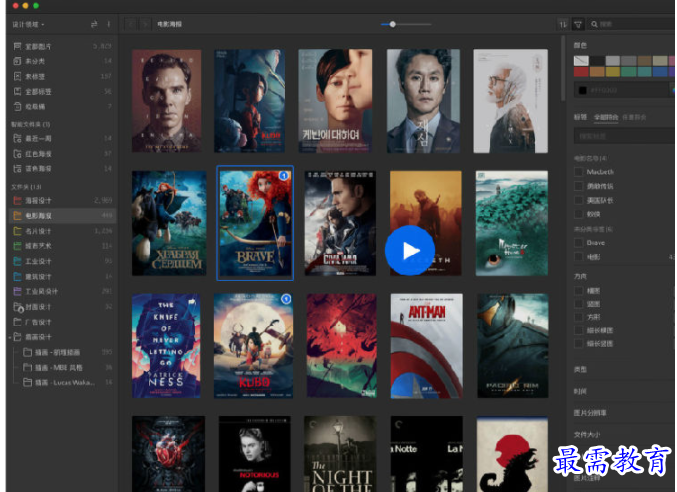This screenshot has height=492, width=677.
Task: Expand the 类型 filter section
Action: pos(580,369)
